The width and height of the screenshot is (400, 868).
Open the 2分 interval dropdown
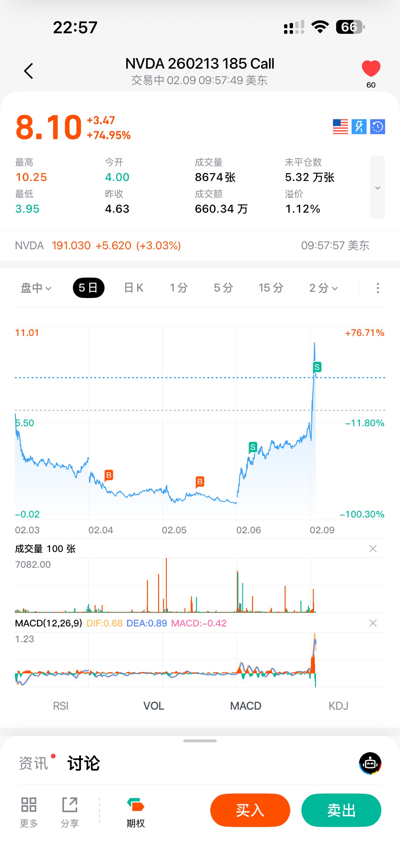(323, 288)
